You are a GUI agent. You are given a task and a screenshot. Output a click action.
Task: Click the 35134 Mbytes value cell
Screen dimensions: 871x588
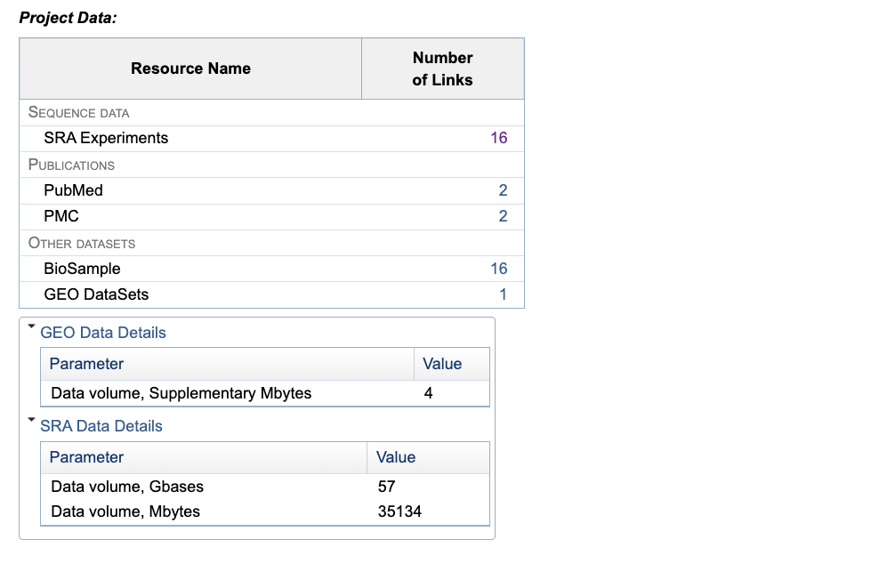[399, 511]
